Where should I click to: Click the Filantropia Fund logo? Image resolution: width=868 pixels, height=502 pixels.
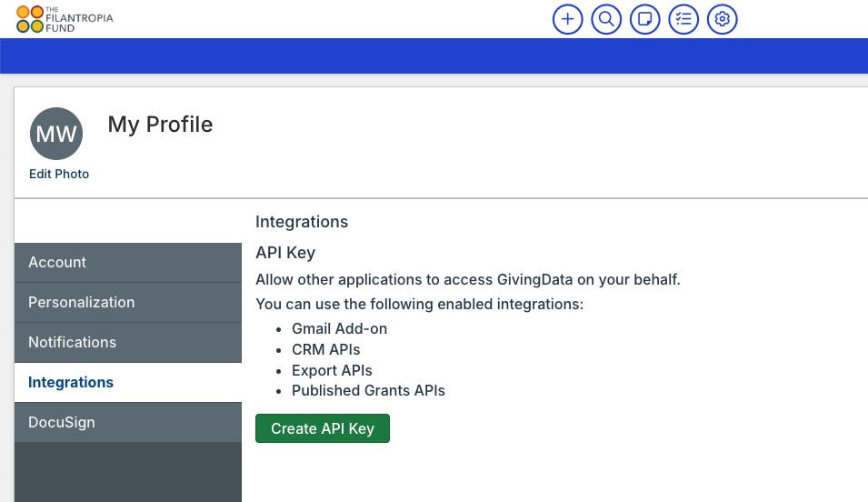(x=65, y=18)
